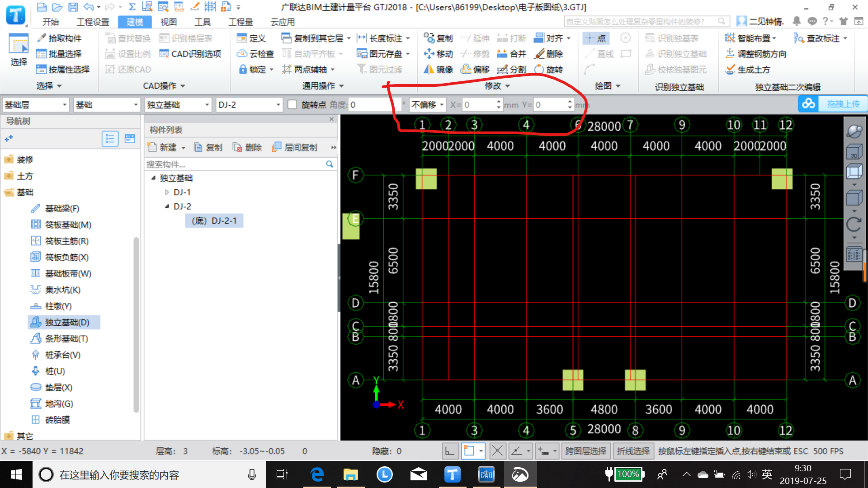Click 图元存盘 save element button
The height and width of the screenshot is (488, 868).
pyautogui.click(x=383, y=54)
